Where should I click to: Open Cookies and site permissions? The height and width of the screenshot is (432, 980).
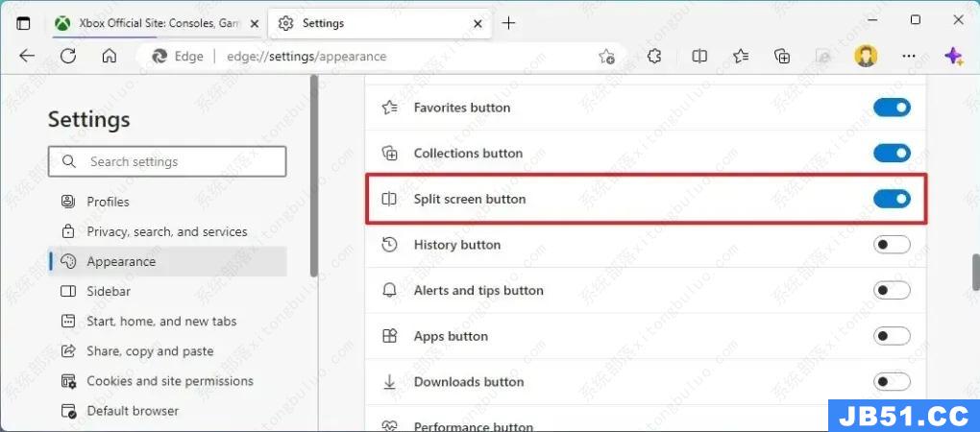pos(169,381)
